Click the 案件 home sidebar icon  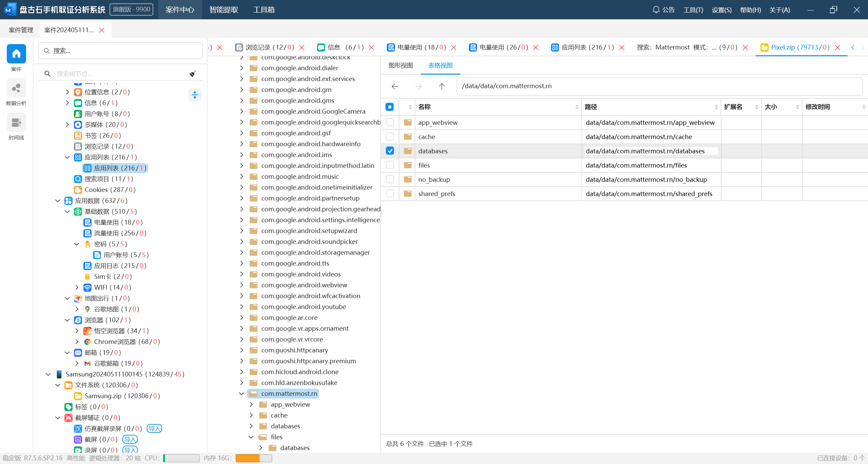click(16, 54)
